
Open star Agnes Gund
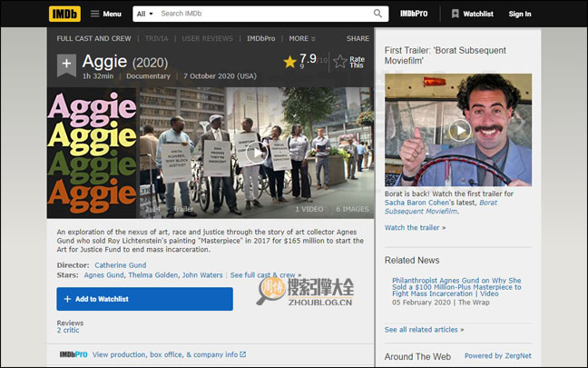click(x=103, y=275)
